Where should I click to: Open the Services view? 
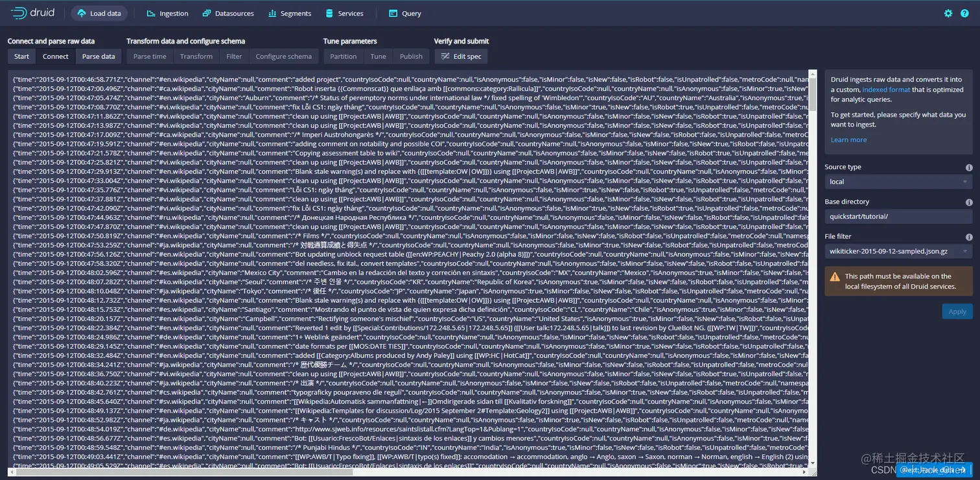click(344, 13)
